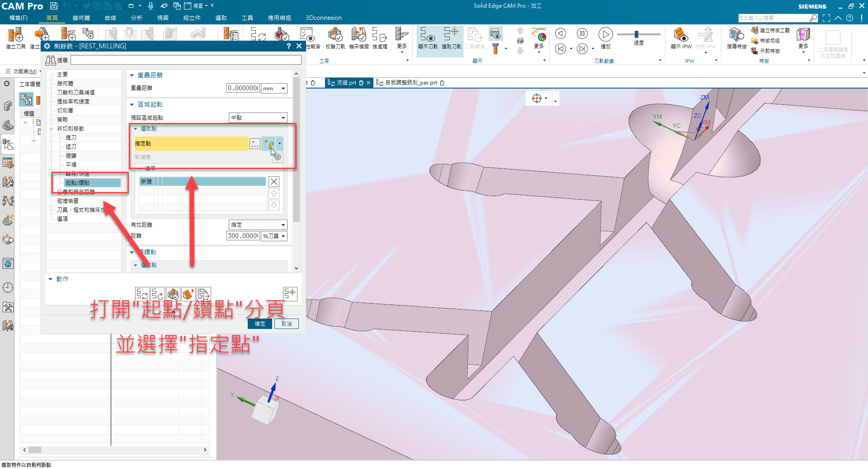Screen dimensions: 868x469
Task: Click the 搜尋特徵 find features icon
Action: pyautogui.click(x=736, y=38)
